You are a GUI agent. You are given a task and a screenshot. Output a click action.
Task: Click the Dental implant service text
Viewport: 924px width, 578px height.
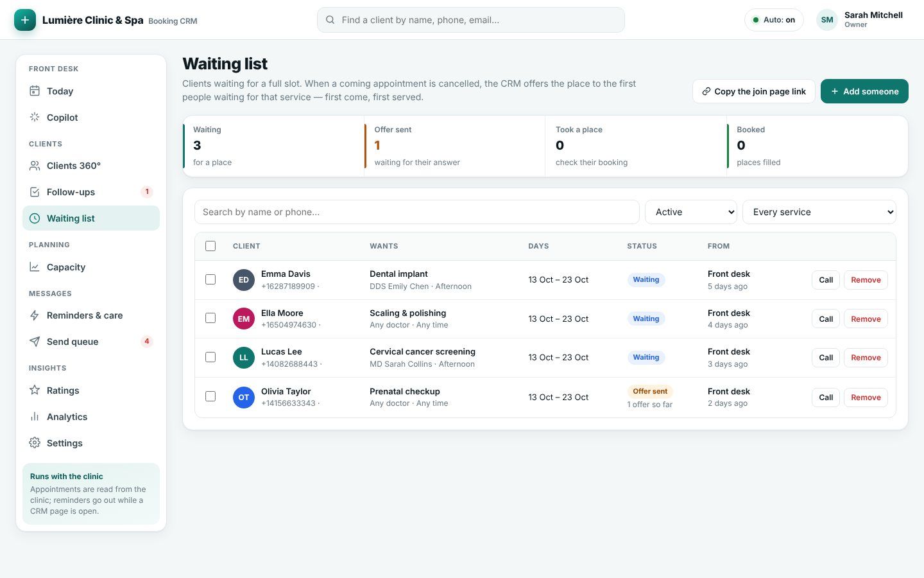[x=398, y=274]
